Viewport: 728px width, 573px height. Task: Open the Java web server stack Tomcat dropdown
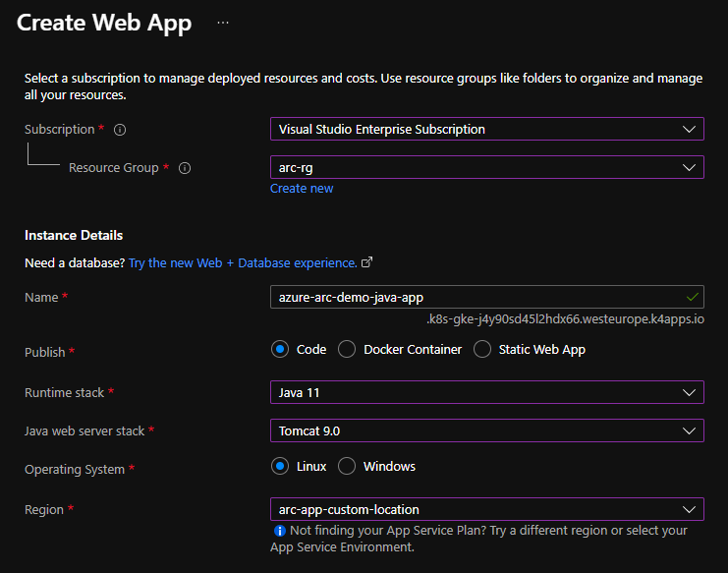click(x=487, y=430)
